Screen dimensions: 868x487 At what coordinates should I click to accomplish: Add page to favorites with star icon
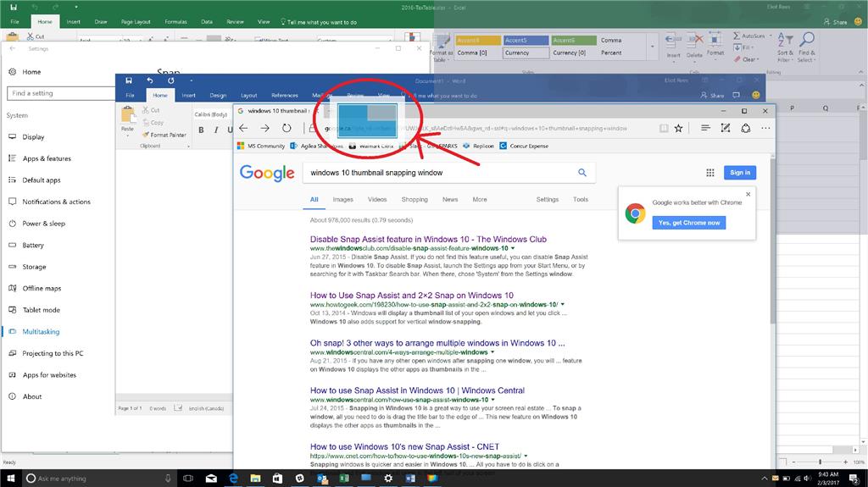[x=679, y=129]
